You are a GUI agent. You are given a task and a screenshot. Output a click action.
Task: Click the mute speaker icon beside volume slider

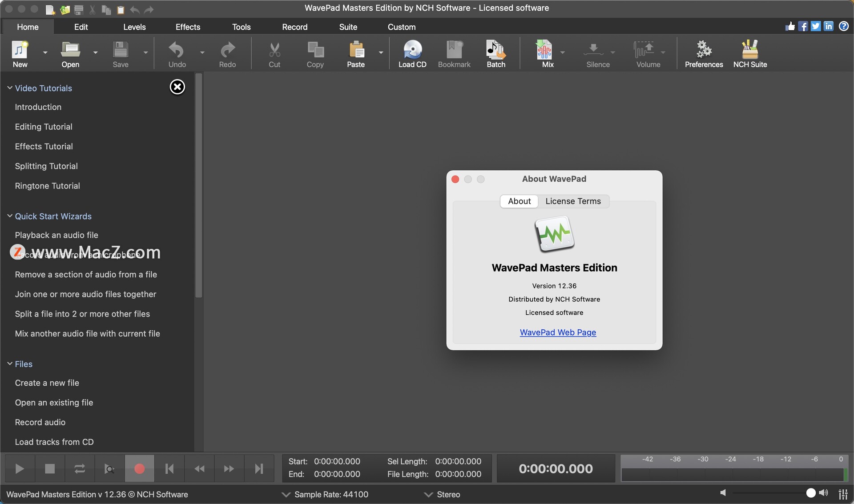(723, 493)
